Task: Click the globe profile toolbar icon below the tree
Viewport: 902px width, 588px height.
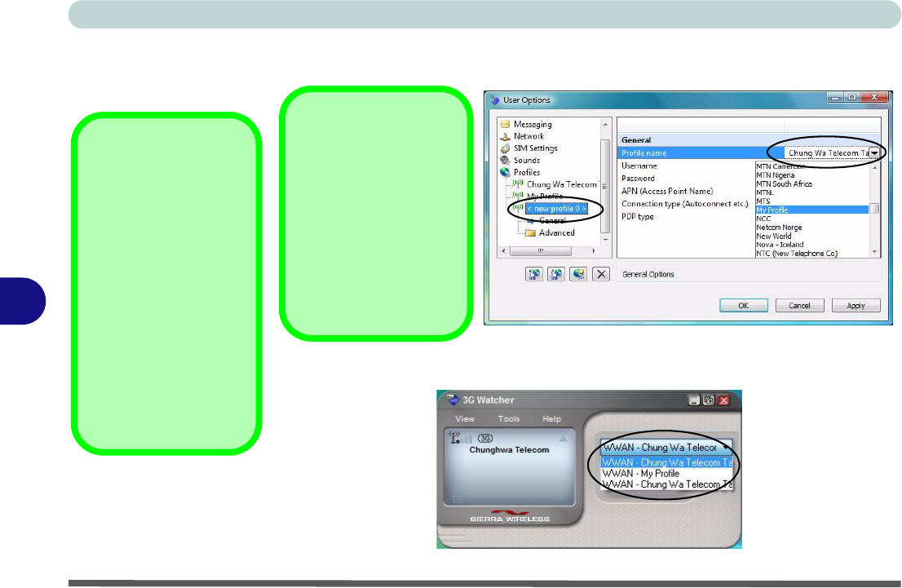Action: pos(578,274)
